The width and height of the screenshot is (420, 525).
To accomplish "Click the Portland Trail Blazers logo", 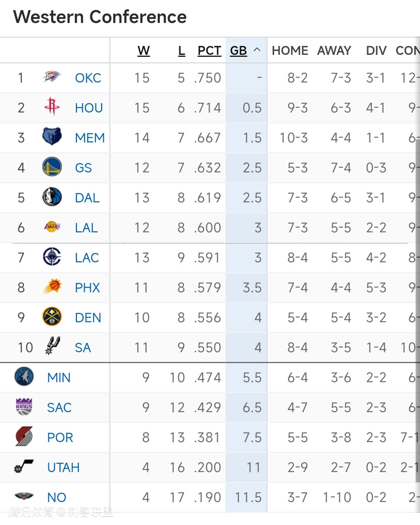I will click(x=24, y=437).
